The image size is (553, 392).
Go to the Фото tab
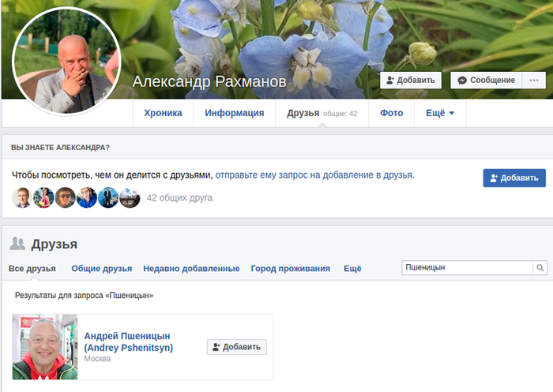click(391, 113)
